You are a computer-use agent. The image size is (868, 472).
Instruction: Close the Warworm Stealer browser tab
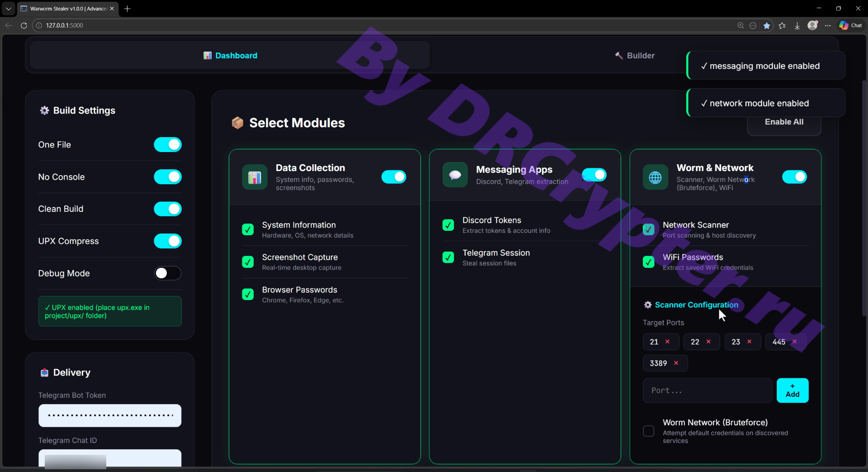click(x=112, y=9)
